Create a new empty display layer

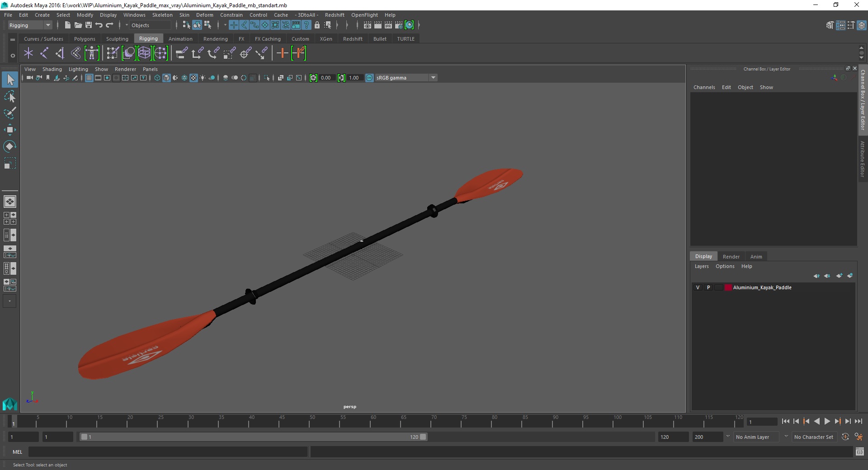click(x=839, y=276)
